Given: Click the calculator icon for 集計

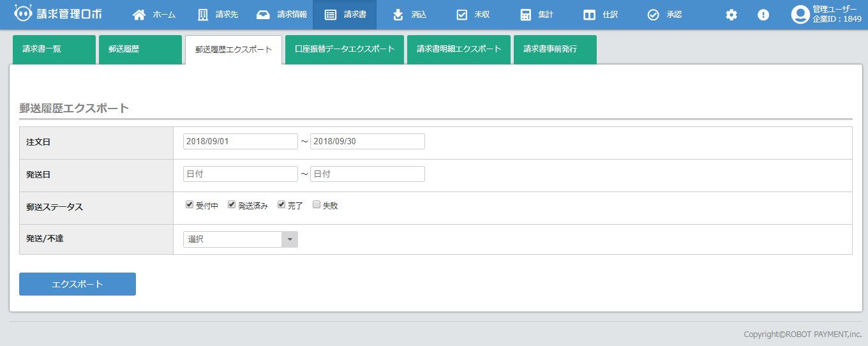Looking at the screenshot, I should [x=525, y=15].
